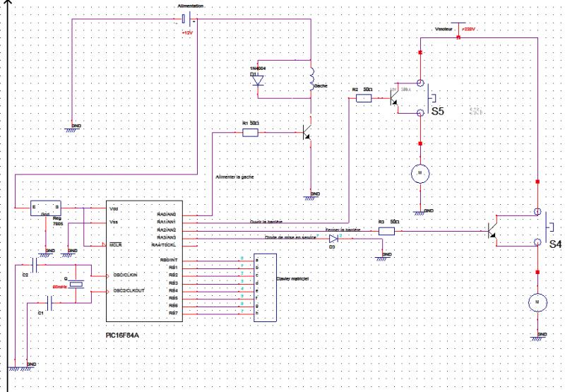Select the S5 switch label
565x392 pixels.
point(437,112)
